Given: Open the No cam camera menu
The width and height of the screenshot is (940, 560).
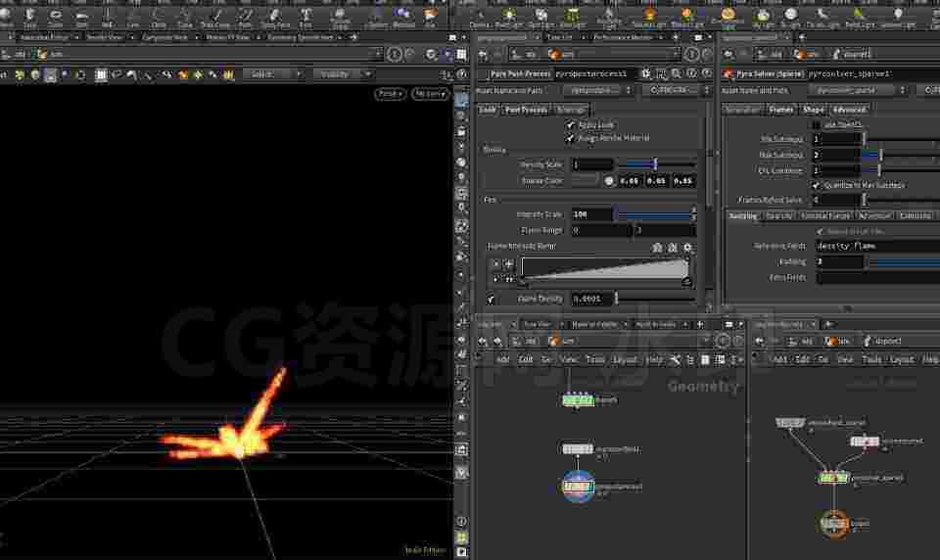Looking at the screenshot, I should [x=430, y=94].
